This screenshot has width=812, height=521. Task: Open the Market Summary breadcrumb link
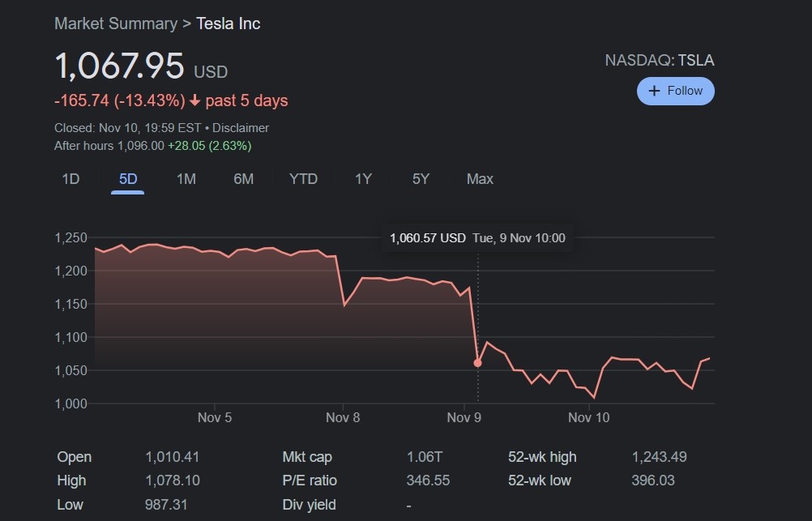click(116, 23)
